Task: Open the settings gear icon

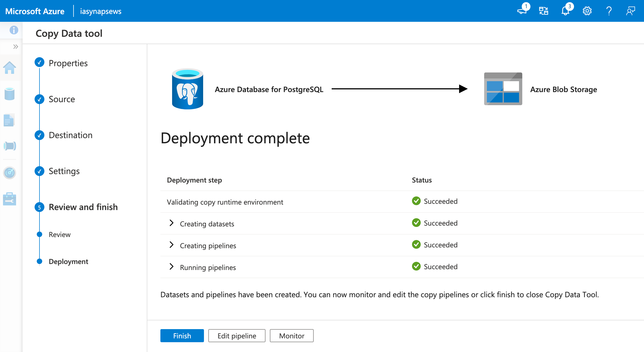Action: pyautogui.click(x=587, y=11)
